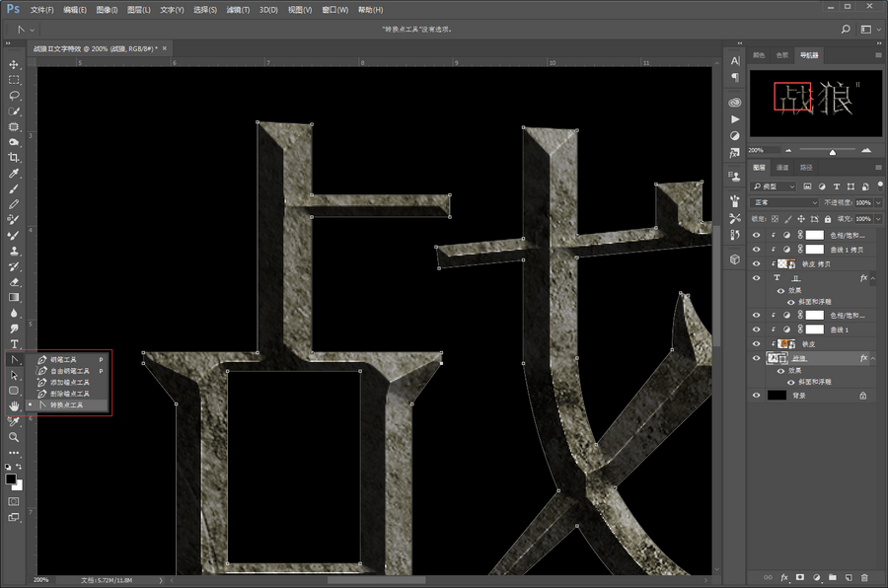Select the Crop tool
Viewport: 888px width, 588px height.
coord(14,158)
